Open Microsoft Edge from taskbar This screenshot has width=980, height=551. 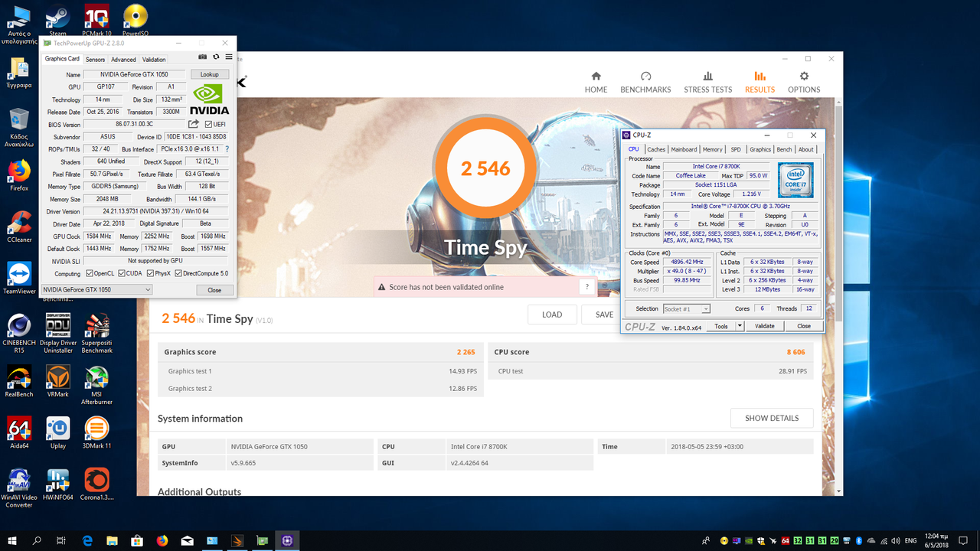coord(87,540)
